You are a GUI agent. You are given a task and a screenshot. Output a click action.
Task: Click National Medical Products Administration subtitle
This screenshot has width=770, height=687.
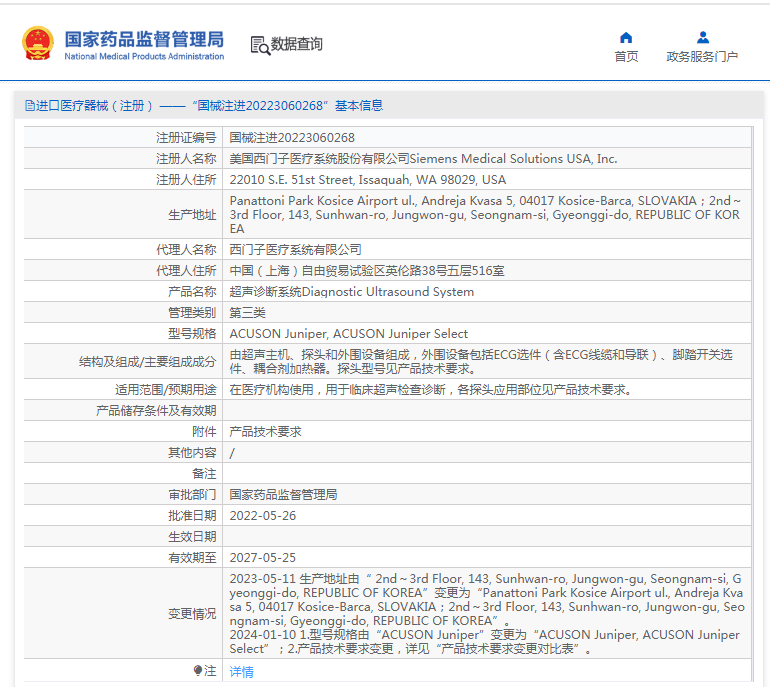(144, 56)
